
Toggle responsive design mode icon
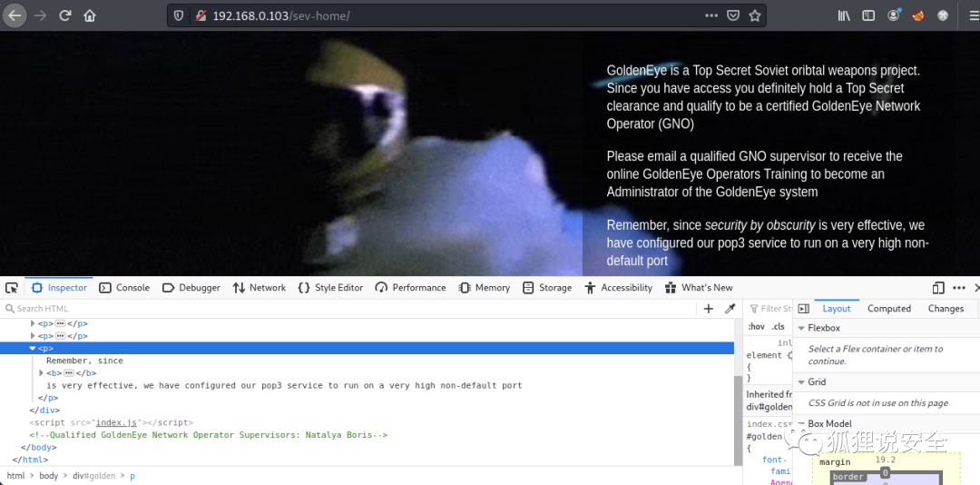point(938,288)
